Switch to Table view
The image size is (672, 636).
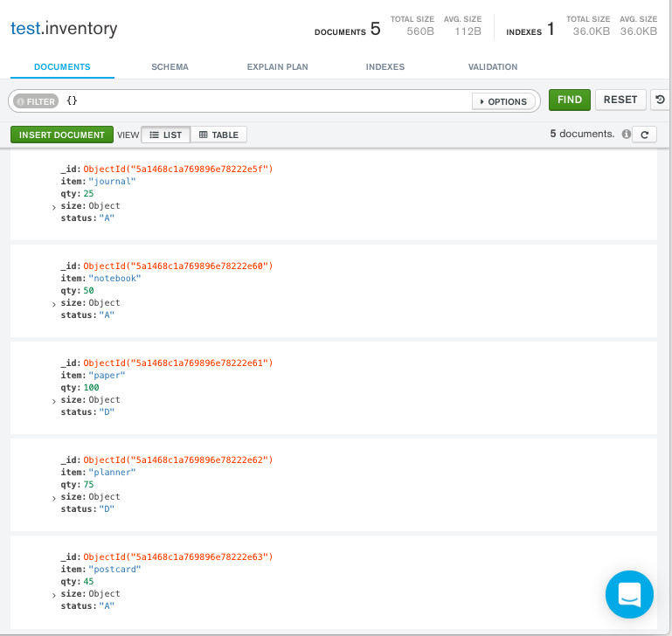218,135
